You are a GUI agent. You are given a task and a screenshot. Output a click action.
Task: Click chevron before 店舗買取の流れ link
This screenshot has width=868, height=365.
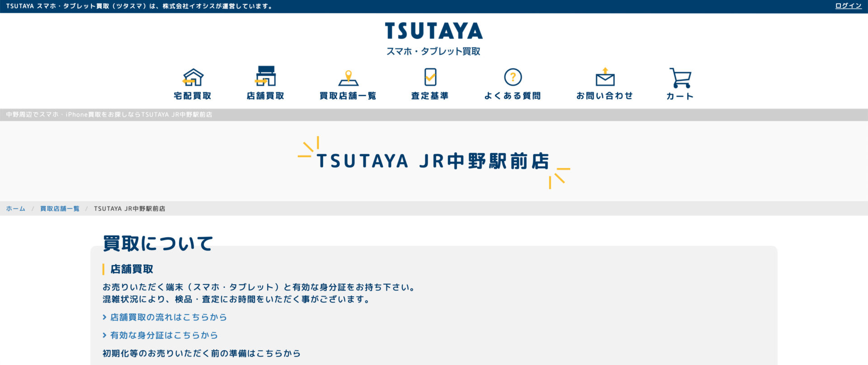tap(104, 317)
